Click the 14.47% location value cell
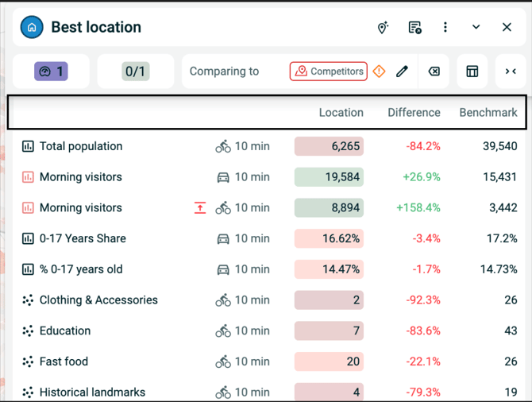The height and width of the screenshot is (402, 532). tap(329, 269)
